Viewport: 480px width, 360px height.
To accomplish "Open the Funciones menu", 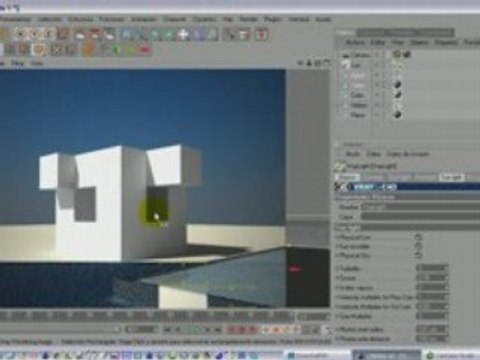I will point(112,19).
